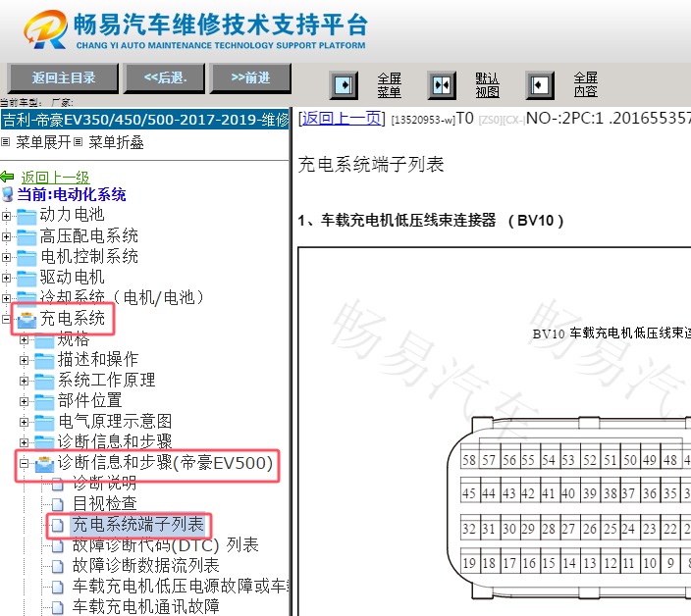Click the 动力电池 folder icon
691x616 pixels.
[27, 216]
